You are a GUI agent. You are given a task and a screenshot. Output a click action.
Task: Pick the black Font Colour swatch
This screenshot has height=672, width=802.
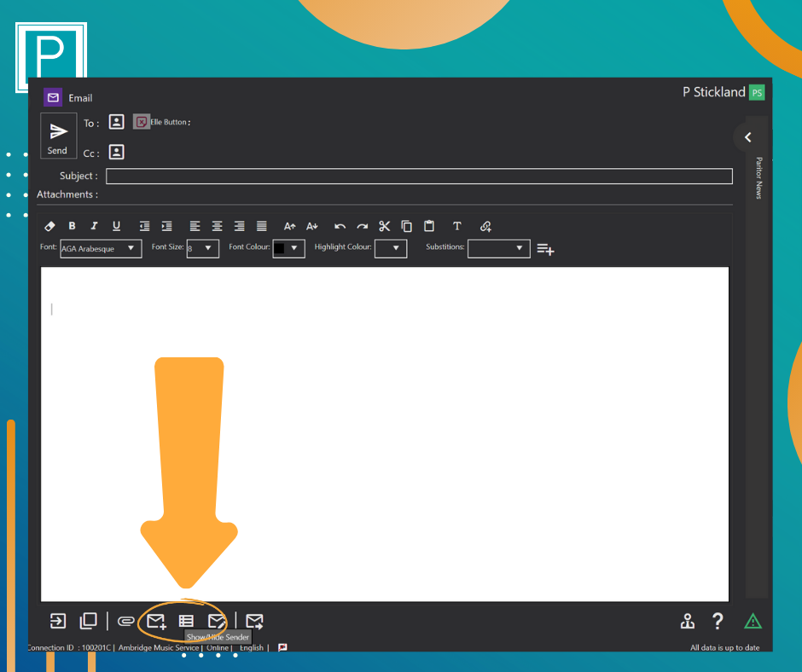pyautogui.click(x=279, y=248)
